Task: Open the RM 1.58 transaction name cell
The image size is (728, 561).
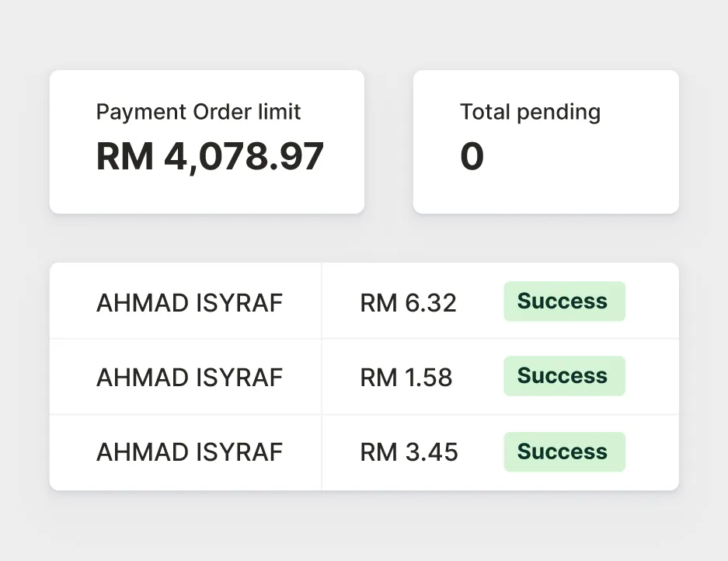Action: pos(189,378)
